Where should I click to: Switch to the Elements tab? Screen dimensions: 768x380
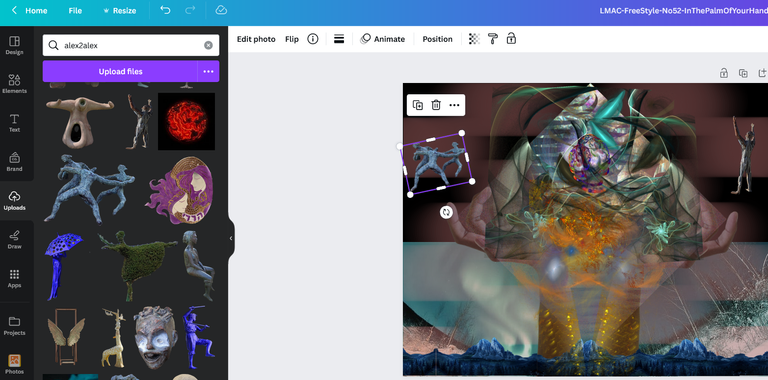(x=14, y=83)
